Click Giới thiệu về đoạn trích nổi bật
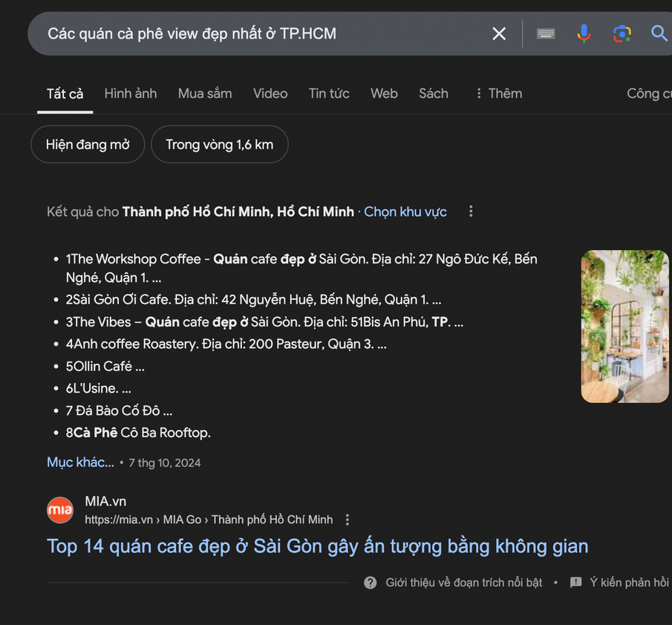 (x=463, y=583)
